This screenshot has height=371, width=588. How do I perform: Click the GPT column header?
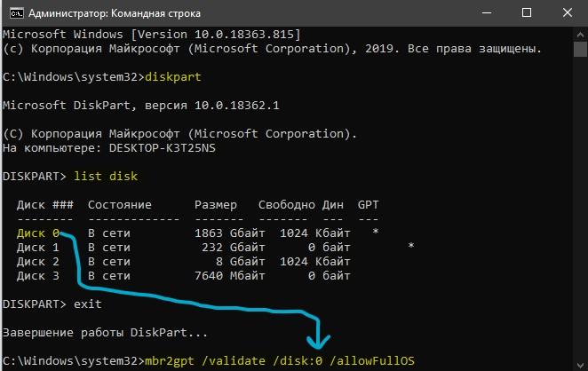tap(369, 205)
